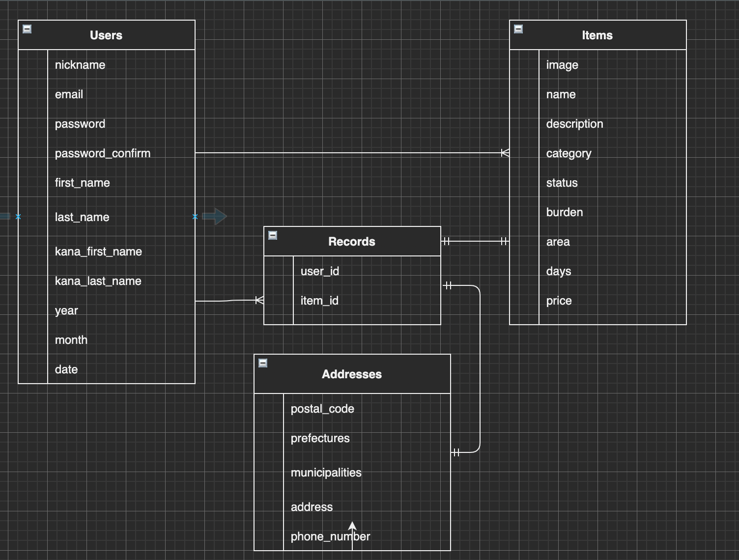Select the password_confirm row
Screen dimensions: 739x560
[107, 153]
